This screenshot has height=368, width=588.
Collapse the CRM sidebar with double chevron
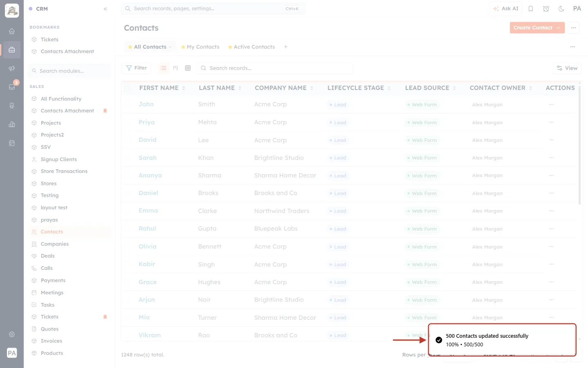point(105,9)
